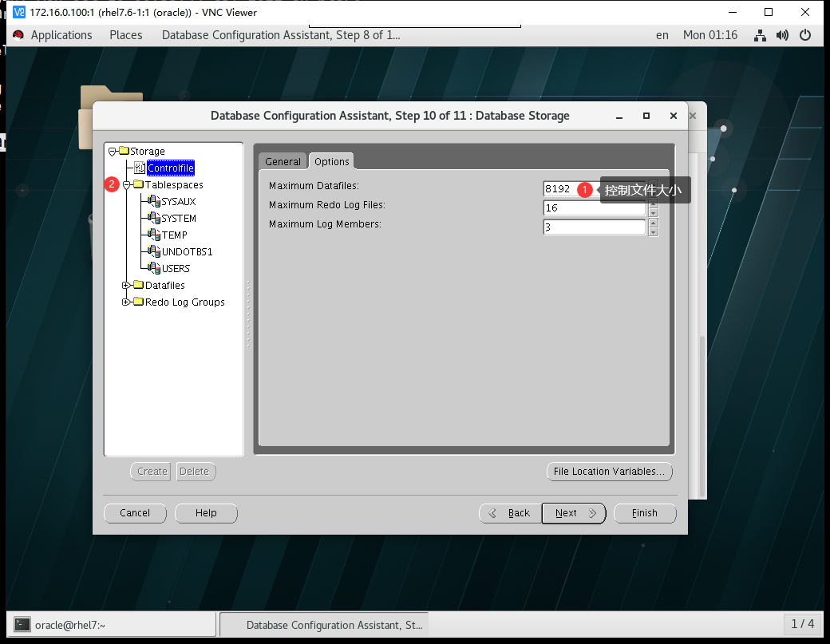Image resolution: width=830 pixels, height=644 pixels.
Task: Click the UNDOTBS1 tablespace icon
Action: pos(154,251)
